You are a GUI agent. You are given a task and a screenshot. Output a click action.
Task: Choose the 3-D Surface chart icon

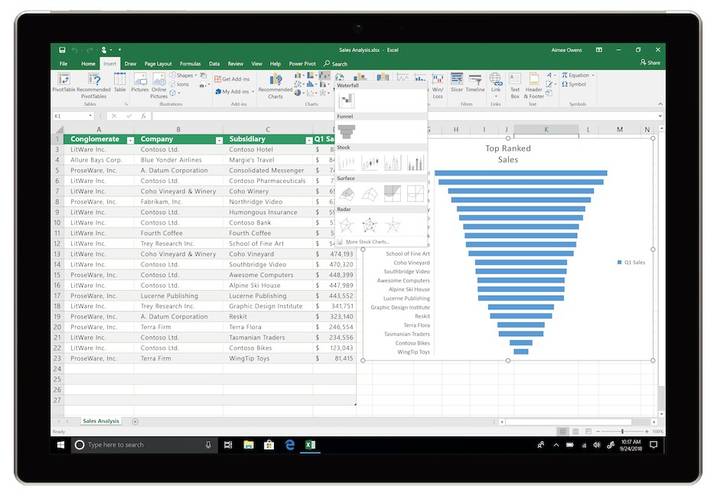347,194
